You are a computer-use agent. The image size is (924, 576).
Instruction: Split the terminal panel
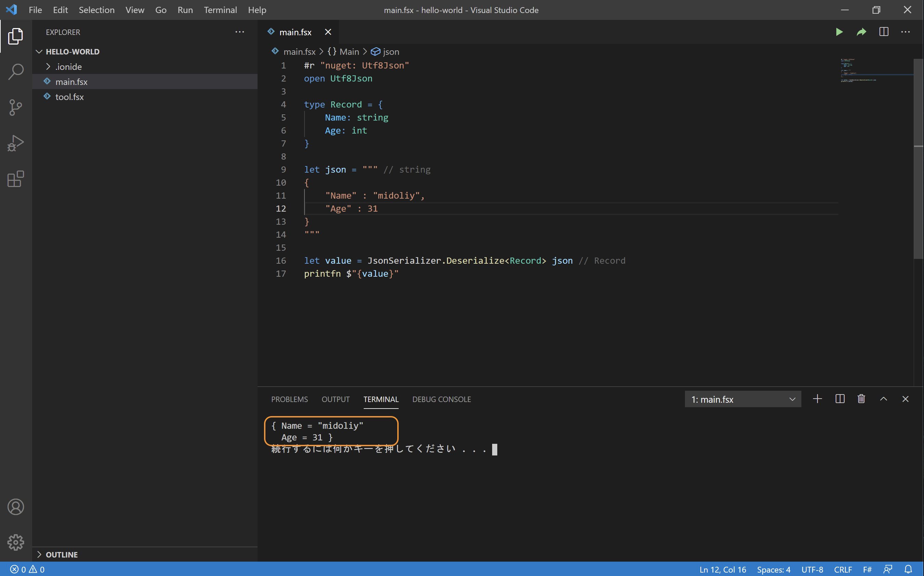840,399
